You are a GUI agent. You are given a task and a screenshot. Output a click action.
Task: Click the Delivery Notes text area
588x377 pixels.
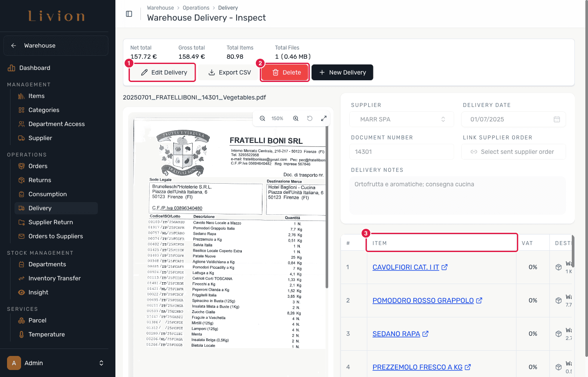(457, 196)
